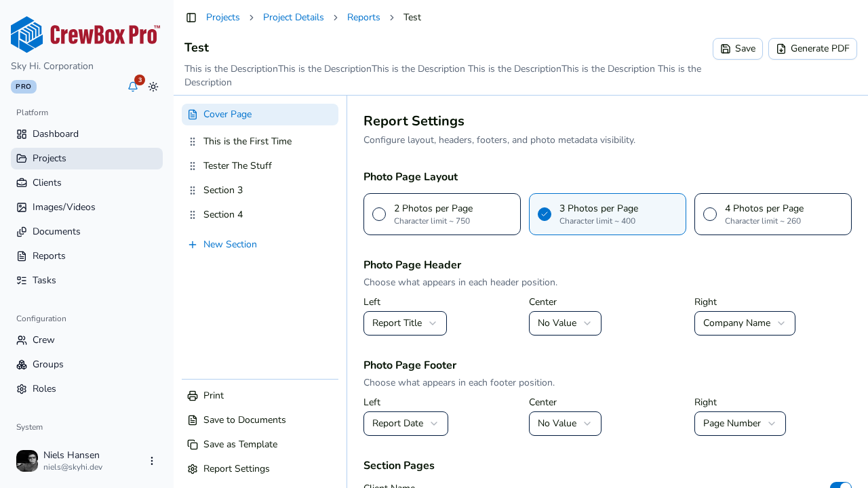This screenshot has width=868, height=488.
Task: Click the Images/Videos picture icon
Action: tap(22, 207)
